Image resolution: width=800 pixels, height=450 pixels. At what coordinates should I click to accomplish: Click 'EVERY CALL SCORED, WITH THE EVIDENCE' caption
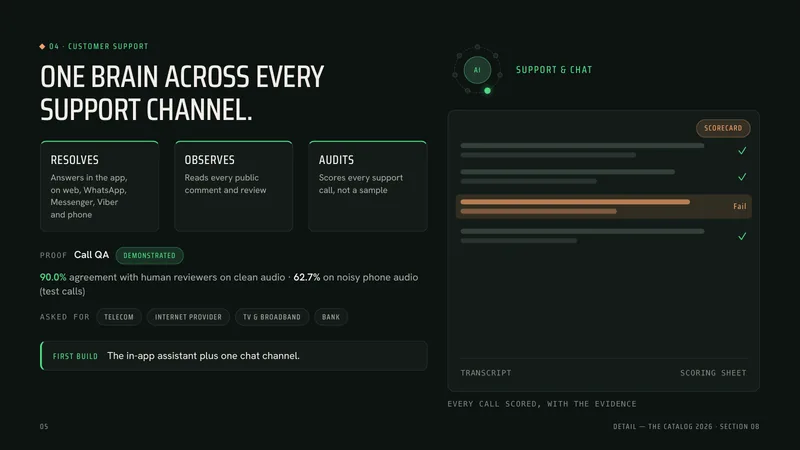(x=542, y=404)
